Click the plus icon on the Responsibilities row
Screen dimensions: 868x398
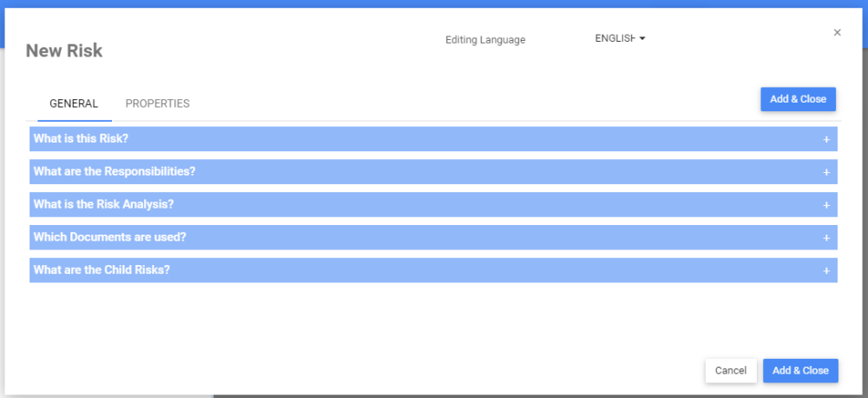826,172
